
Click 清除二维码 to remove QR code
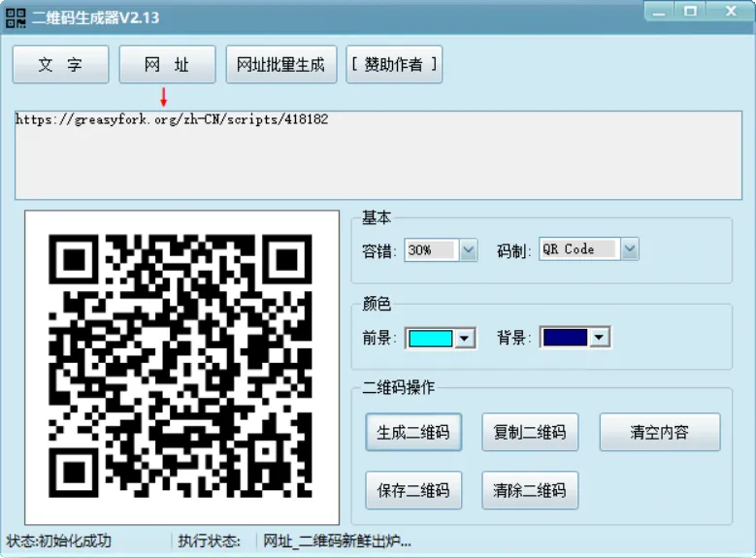coord(530,490)
